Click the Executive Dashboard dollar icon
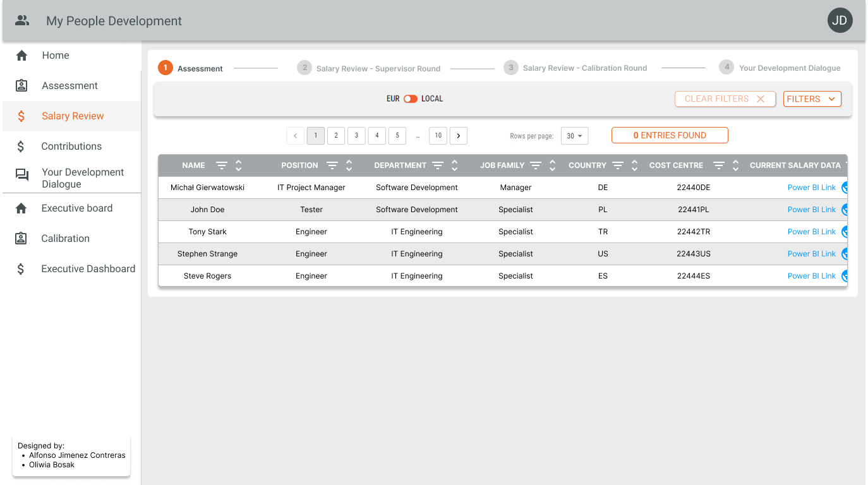This screenshot has height=485, width=868. [x=21, y=269]
